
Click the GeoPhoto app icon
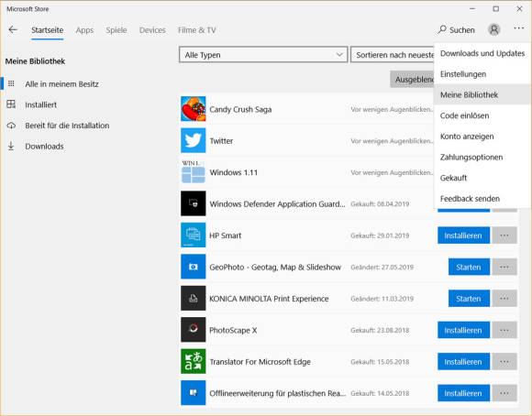click(x=193, y=267)
